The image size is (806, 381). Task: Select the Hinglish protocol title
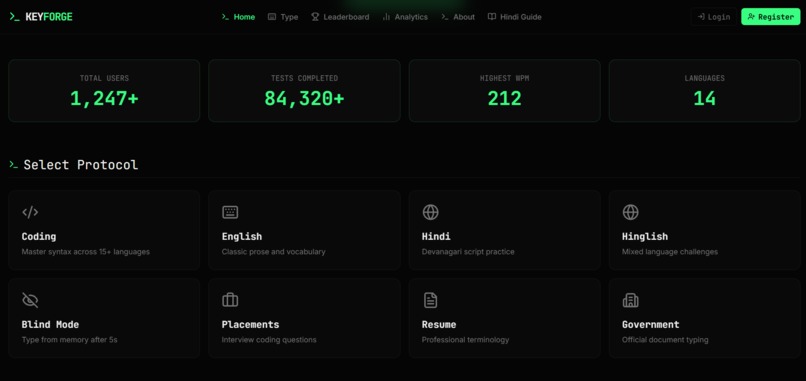pos(645,237)
